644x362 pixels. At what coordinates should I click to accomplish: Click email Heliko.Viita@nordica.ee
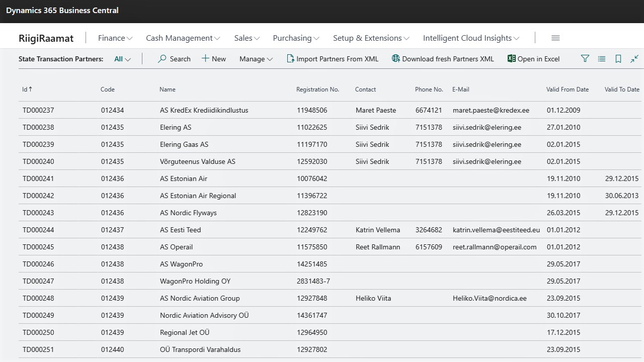490,298
